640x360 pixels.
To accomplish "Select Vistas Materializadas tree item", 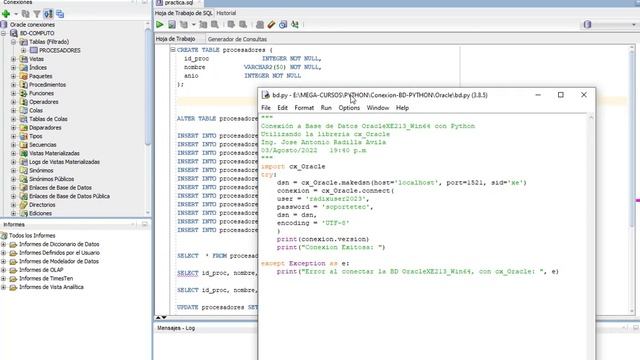I will point(54,153).
